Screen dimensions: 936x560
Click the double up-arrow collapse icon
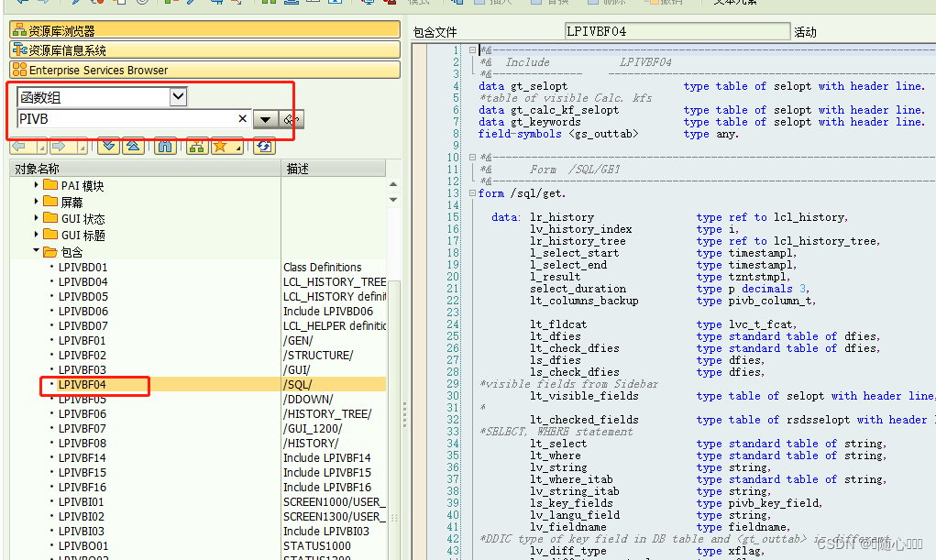[x=131, y=147]
